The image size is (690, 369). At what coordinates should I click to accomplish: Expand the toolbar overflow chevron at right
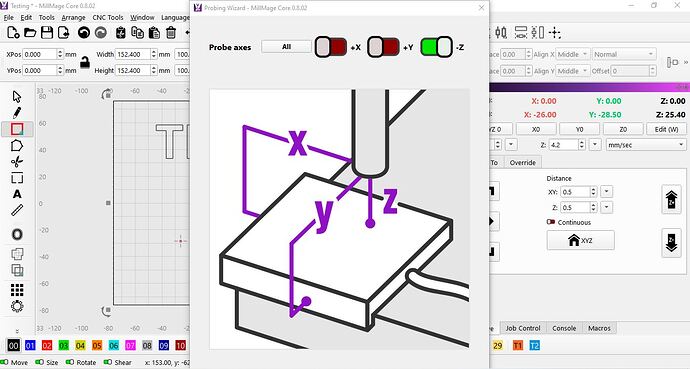tap(686, 62)
